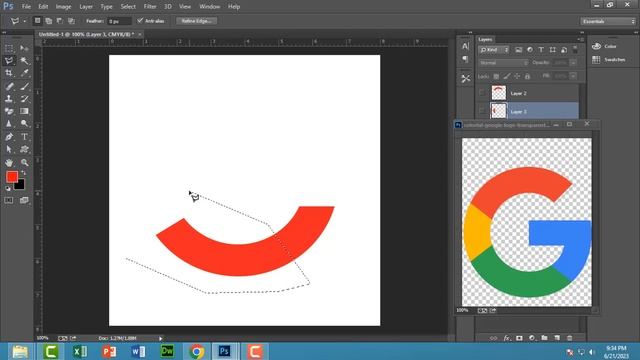Select the Healing Brush tool
Image resolution: width=640 pixels, height=360 pixels.
(9, 86)
